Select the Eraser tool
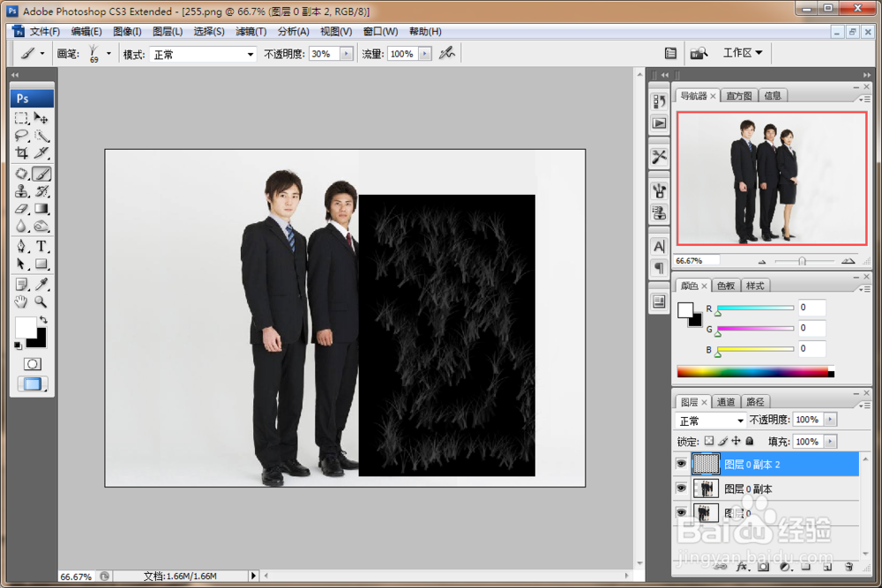882x588 pixels. [21, 209]
